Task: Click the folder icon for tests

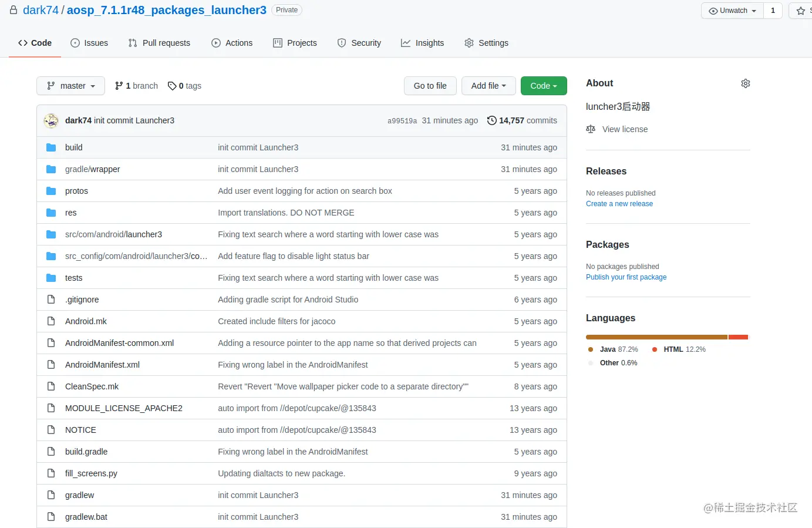Action: pos(51,278)
